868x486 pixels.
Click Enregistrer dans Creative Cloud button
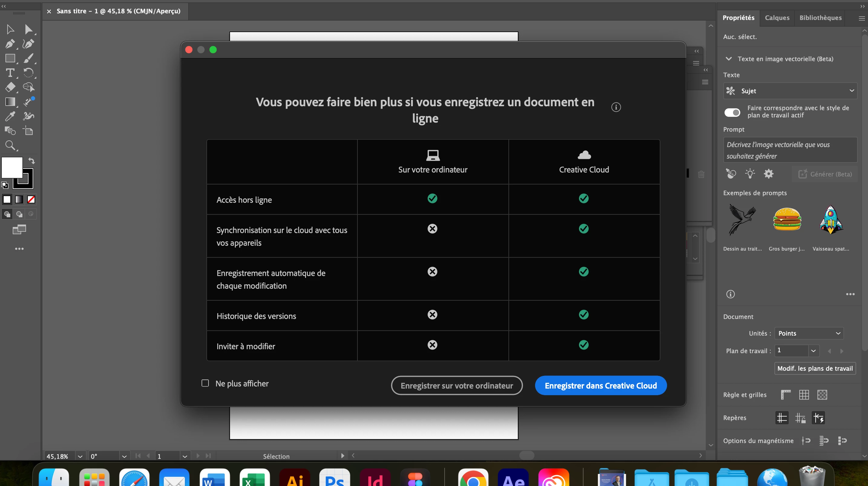(600, 386)
